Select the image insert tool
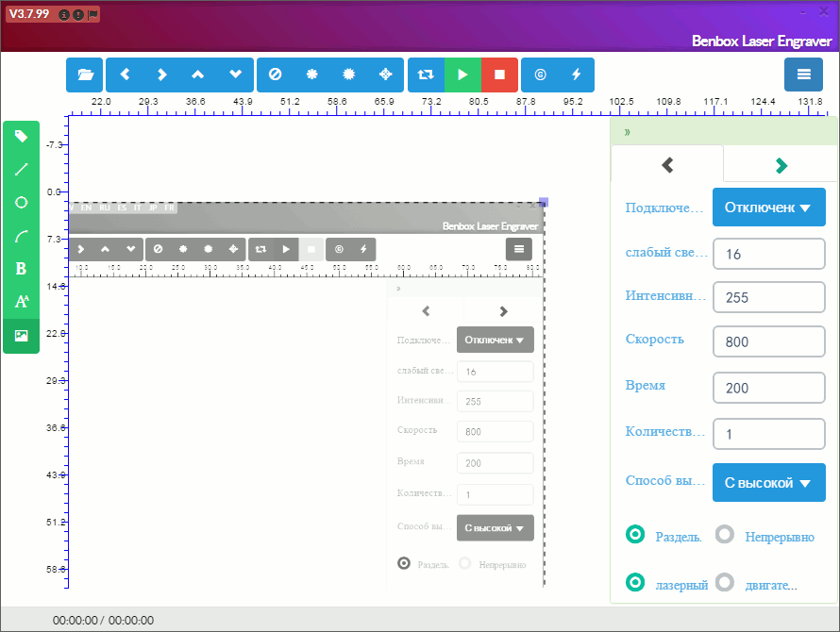Image resolution: width=840 pixels, height=632 pixels. pyautogui.click(x=21, y=336)
